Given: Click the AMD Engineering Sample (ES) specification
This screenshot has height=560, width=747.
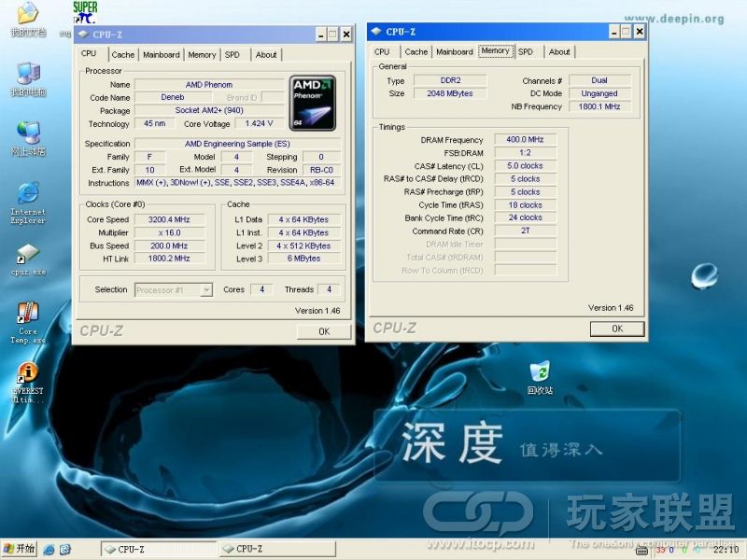Looking at the screenshot, I should pos(237,144).
